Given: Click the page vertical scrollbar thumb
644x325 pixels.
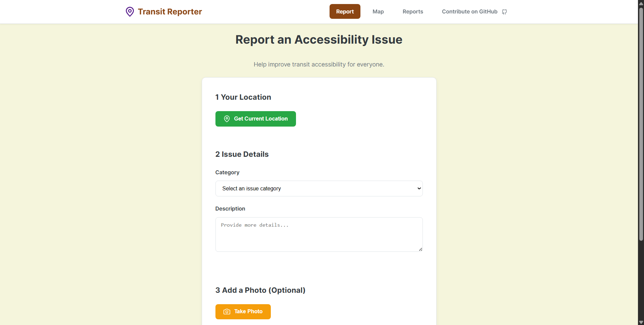Looking at the screenshot, I should point(641,124).
